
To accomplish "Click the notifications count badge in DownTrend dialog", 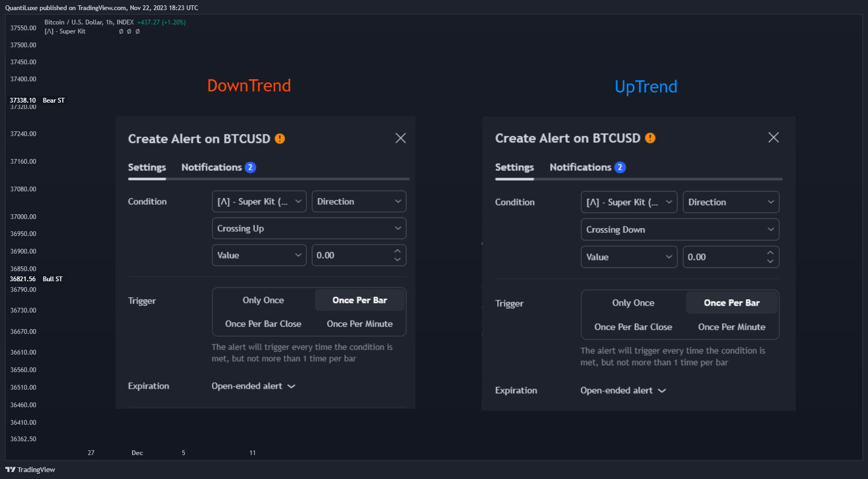I will click(x=250, y=167).
